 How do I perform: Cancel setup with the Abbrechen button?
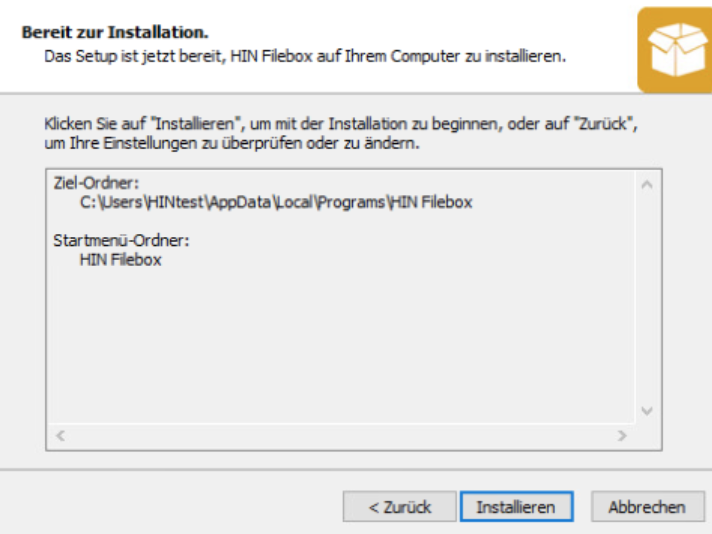point(648,506)
